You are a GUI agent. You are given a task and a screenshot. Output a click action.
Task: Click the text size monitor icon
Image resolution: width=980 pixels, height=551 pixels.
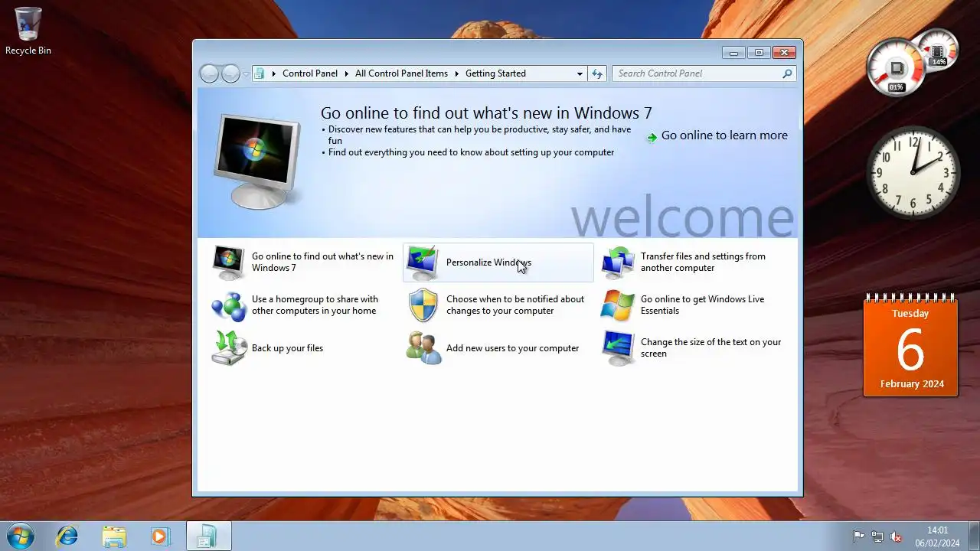coord(617,348)
